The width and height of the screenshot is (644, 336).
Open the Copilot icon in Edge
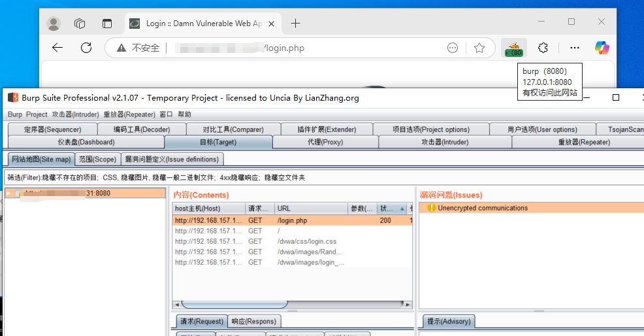tap(602, 48)
